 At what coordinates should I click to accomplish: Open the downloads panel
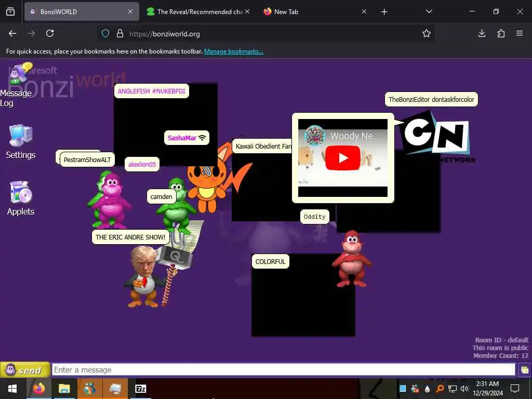(x=482, y=33)
